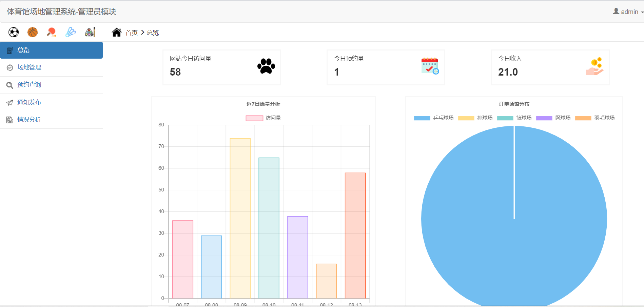Image resolution: width=644 pixels, height=307 pixels.
Task: Open 预约查询 from the sidebar
Action: point(52,85)
